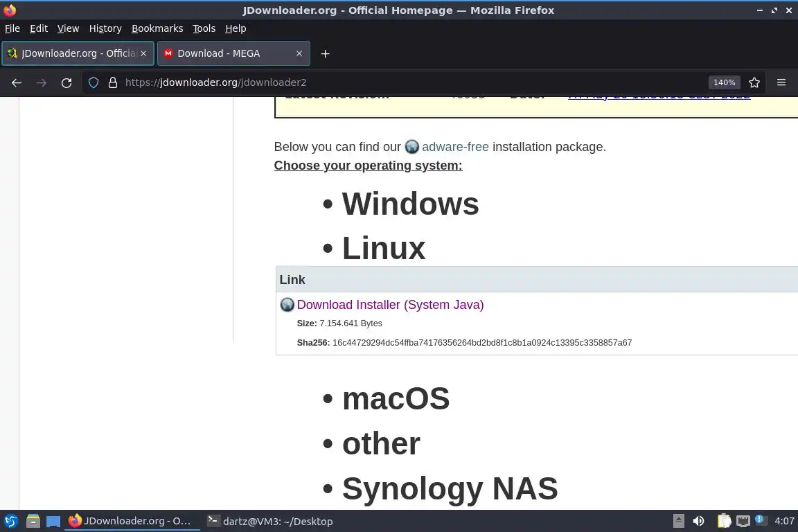Image resolution: width=798 pixels, height=532 pixels.
Task: Open the system start menu icon
Action: tap(10, 521)
